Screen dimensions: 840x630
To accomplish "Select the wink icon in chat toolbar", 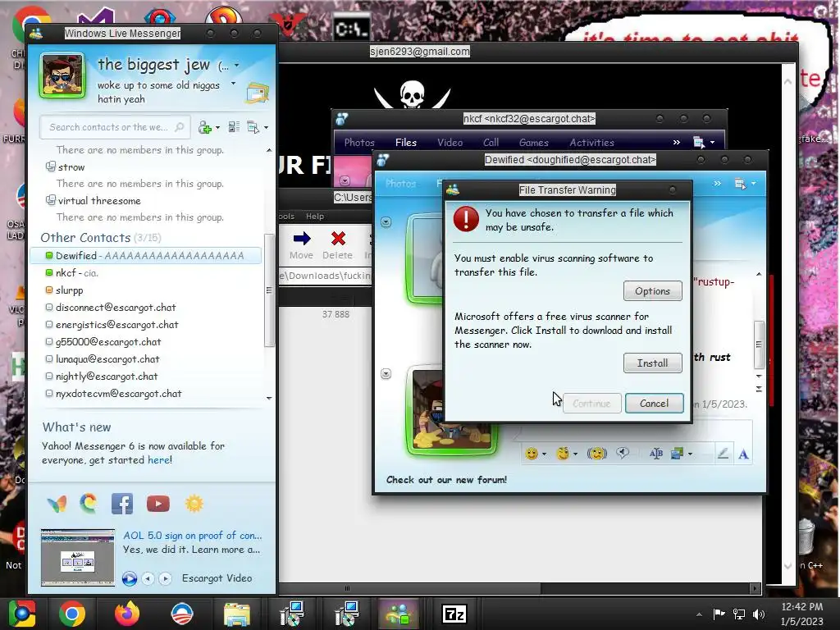I will click(563, 454).
